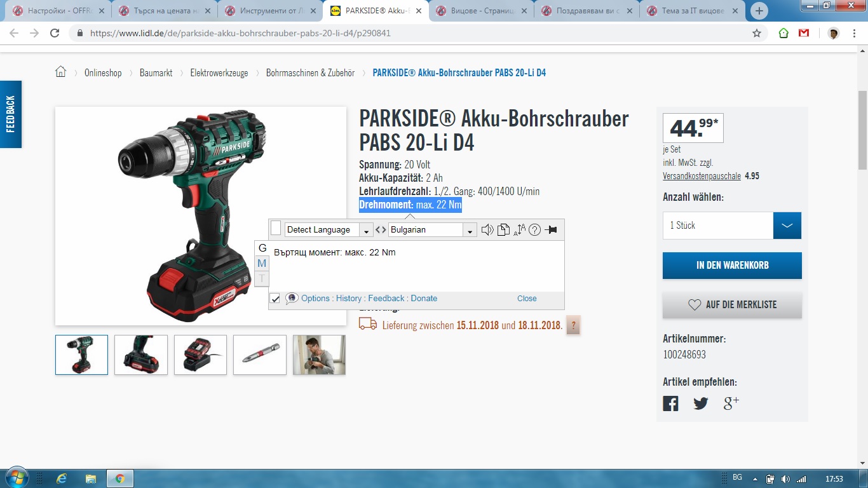This screenshot has width=868, height=488.
Task: Go to Lidl home via breadcrumb house icon
Action: (61, 72)
